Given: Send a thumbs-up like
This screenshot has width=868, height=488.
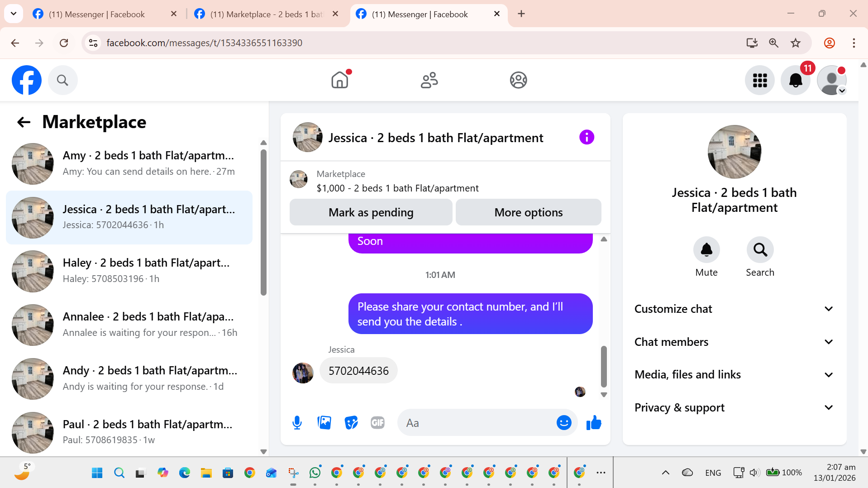Looking at the screenshot, I should (x=594, y=423).
